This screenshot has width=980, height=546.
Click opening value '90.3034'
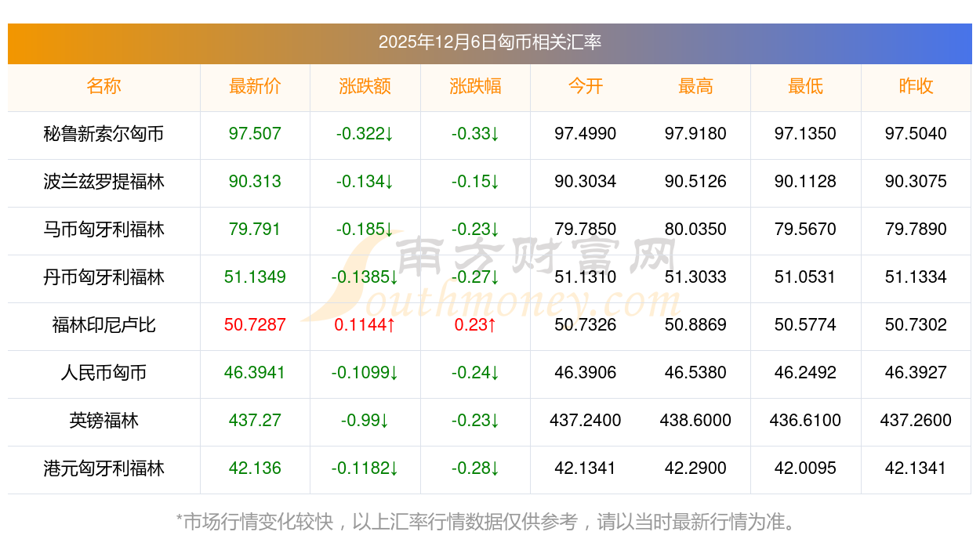tap(586, 182)
